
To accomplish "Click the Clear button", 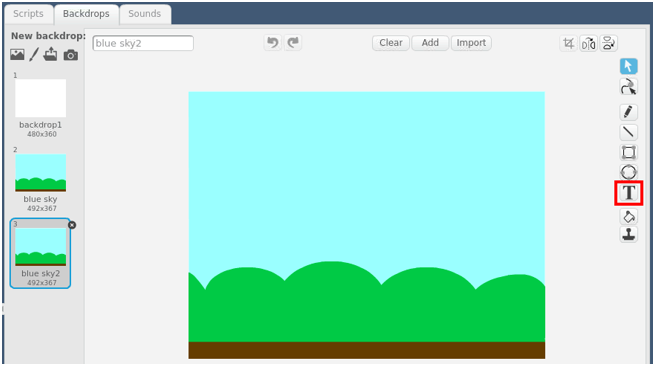I will [391, 43].
